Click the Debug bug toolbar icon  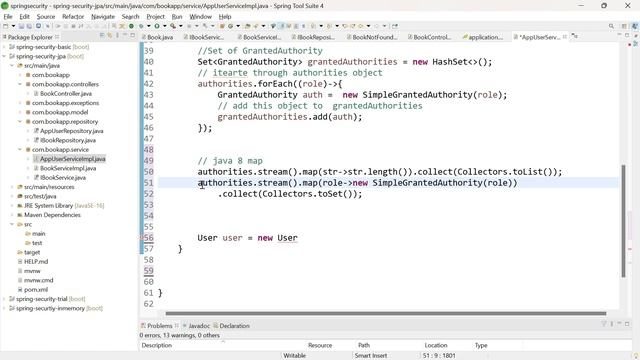pyautogui.click(x=141, y=26)
